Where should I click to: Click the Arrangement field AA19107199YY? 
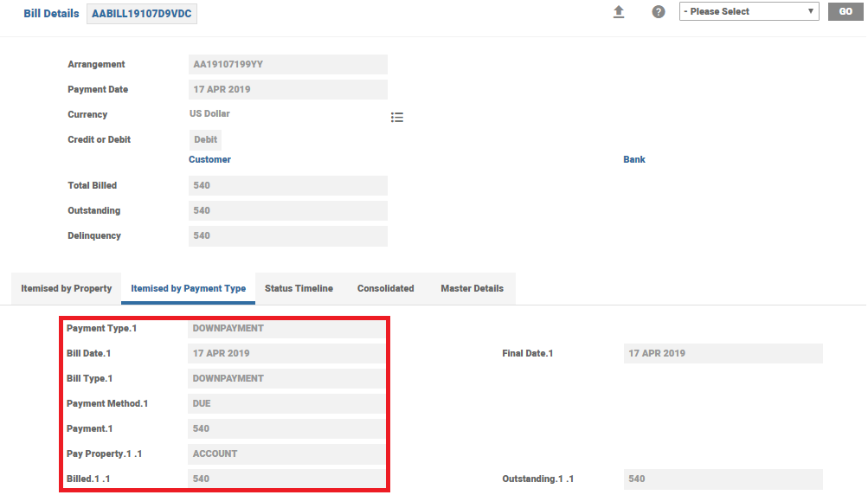pyautogui.click(x=287, y=65)
